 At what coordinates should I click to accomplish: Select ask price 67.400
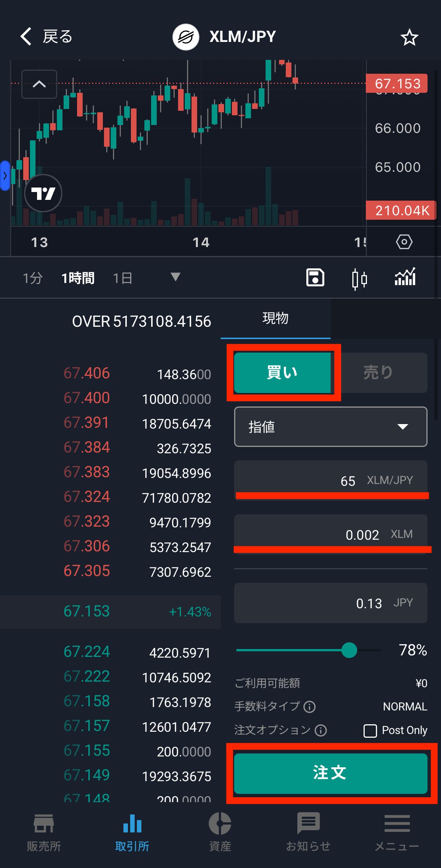[x=86, y=398]
